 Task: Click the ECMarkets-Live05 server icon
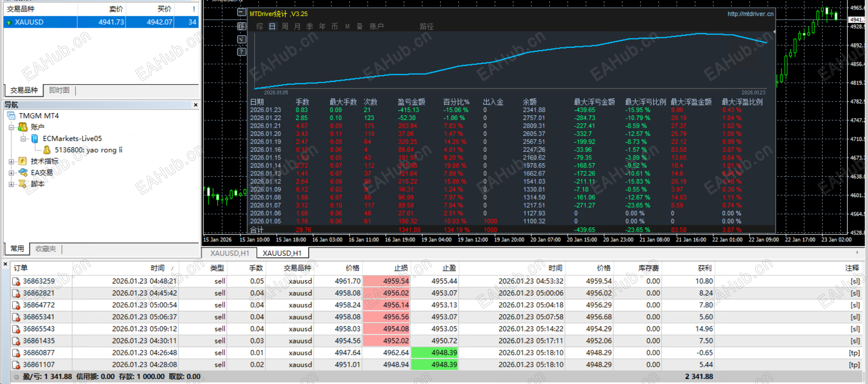[35, 139]
